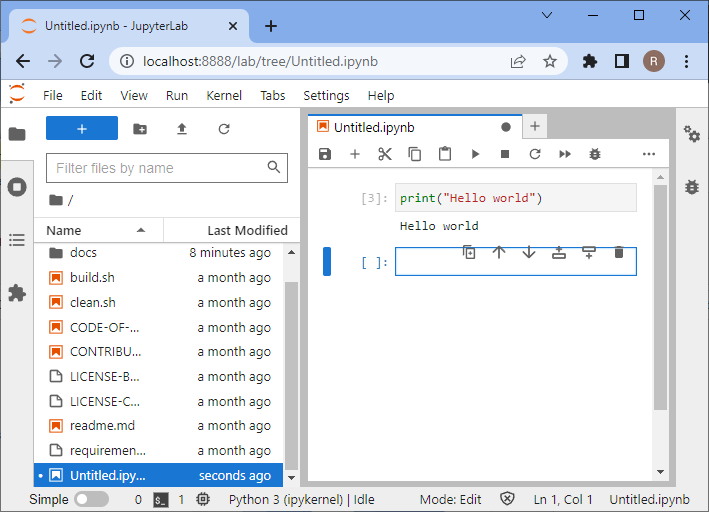Restart the kernel from the notebook toolbar
Screen dimensions: 709x512
tap(535, 154)
